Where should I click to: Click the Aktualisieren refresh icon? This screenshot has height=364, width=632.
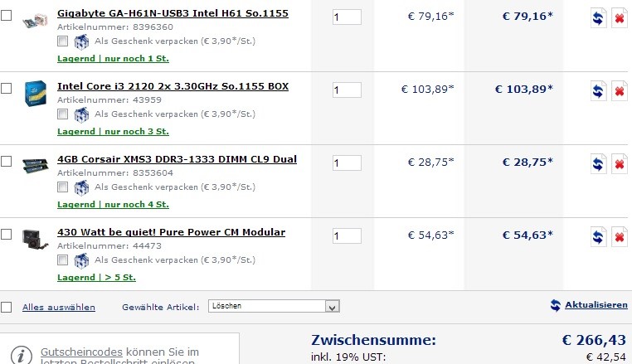tap(555, 305)
